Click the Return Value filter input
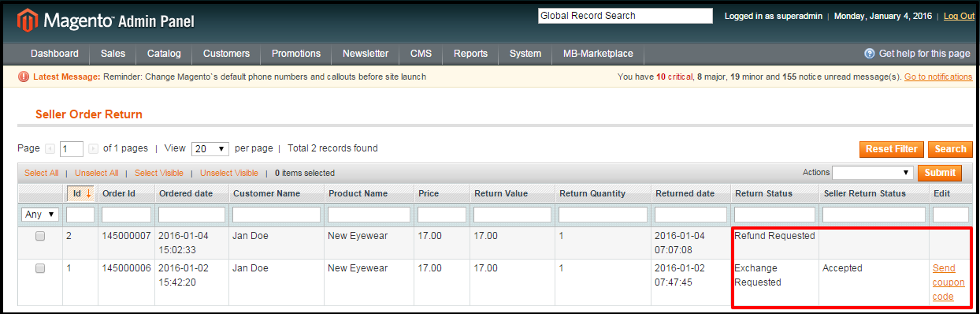980x314 pixels. (512, 215)
